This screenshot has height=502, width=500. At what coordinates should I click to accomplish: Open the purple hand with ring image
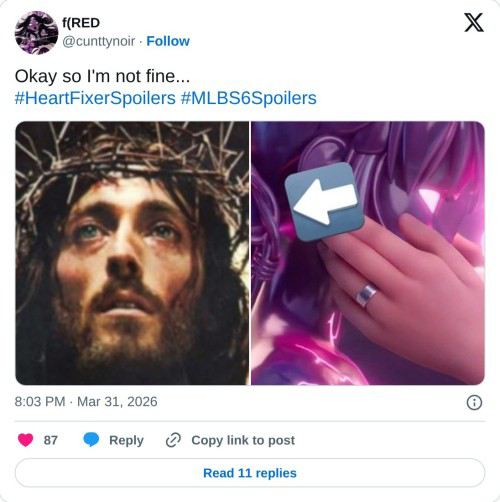coord(368,253)
